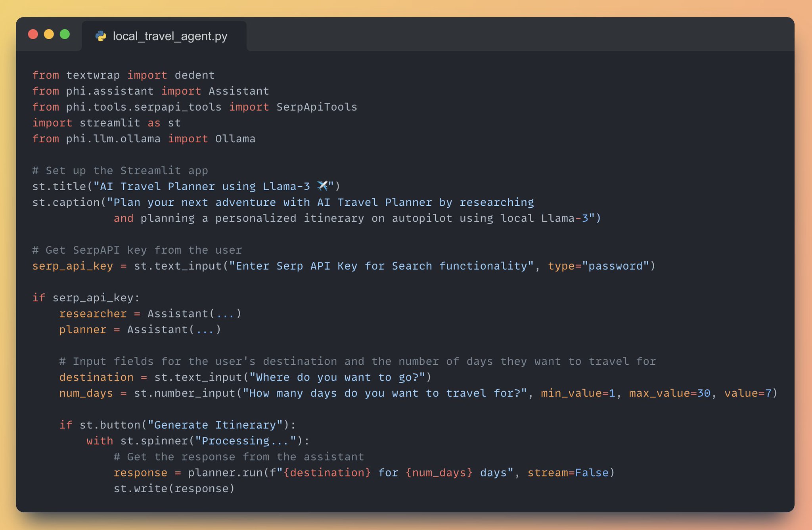
Task: Select the local_travel_agent.py tab
Action: click(164, 36)
